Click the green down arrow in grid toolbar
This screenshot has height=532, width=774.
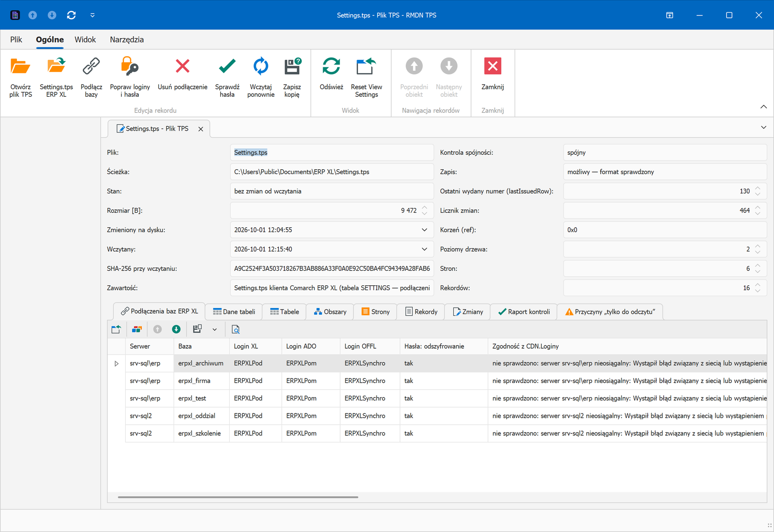(176, 329)
